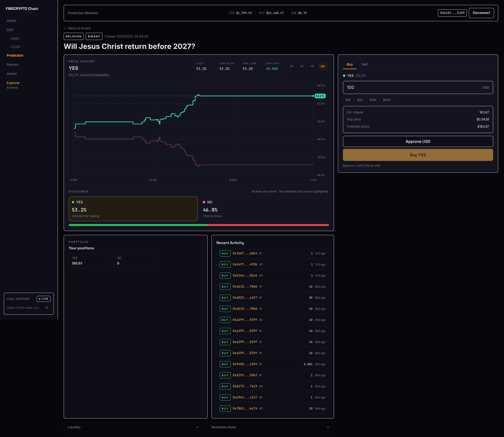This screenshot has height=437, width=504.
Task: Click the BTC $63,168.47 ticker
Action: (271, 13)
